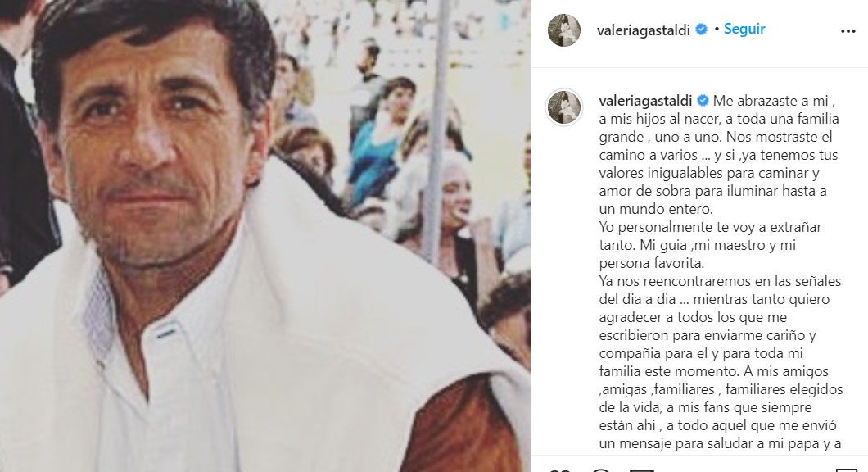Click the profile avatar beside the caption

click(x=564, y=107)
